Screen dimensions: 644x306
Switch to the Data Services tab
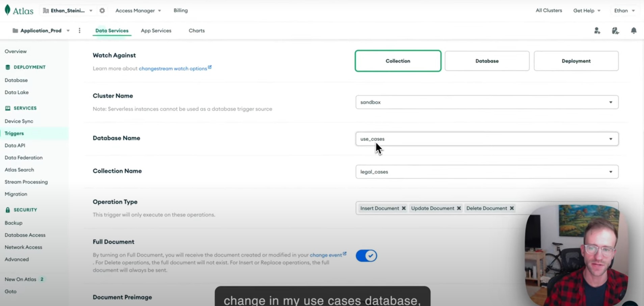coord(112,30)
